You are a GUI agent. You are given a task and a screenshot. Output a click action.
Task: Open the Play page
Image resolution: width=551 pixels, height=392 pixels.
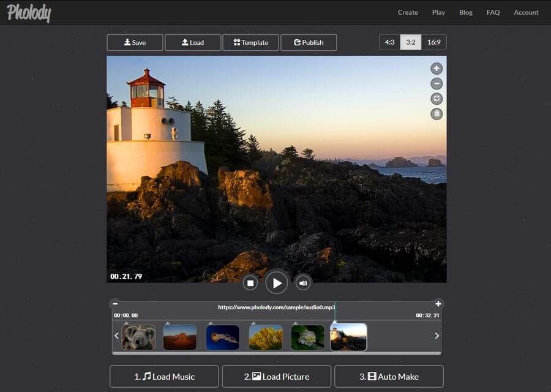pyautogui.click(x=438, y=12)
